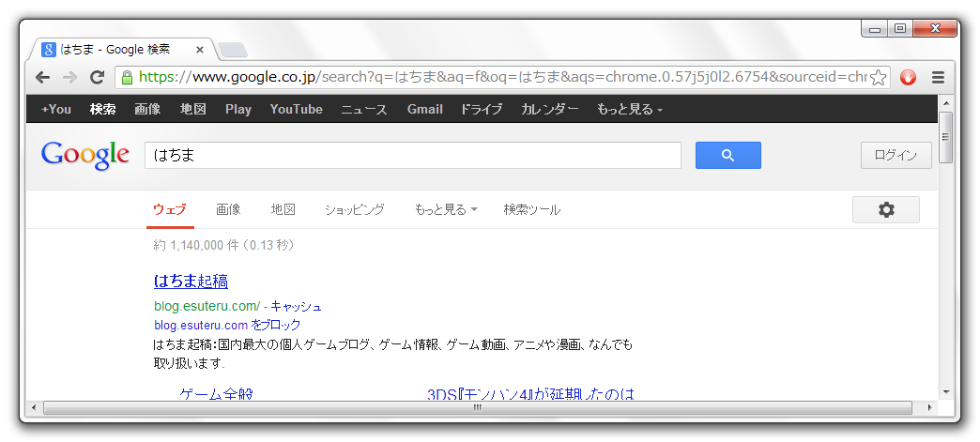The height and width of the screenshot is (442, 980).
Task: Open the settings gear button
Action: point(885,210)
